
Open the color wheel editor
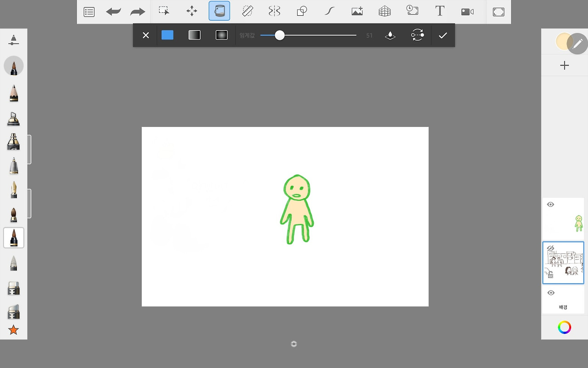pyautogui.click(x=565, y=328)
